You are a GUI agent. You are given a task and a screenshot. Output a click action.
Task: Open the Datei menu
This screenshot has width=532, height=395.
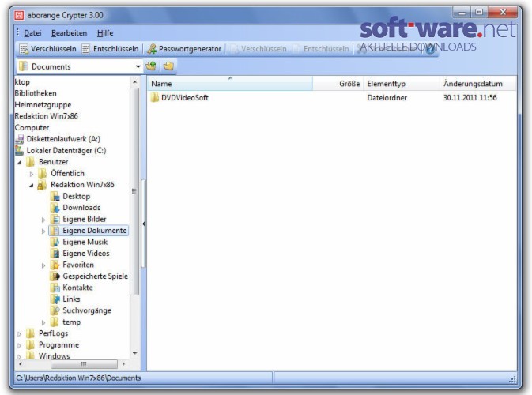click(32, 33)
